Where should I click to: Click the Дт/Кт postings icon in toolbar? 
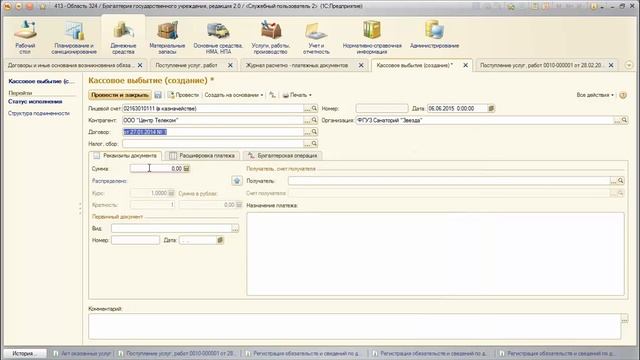272,95
